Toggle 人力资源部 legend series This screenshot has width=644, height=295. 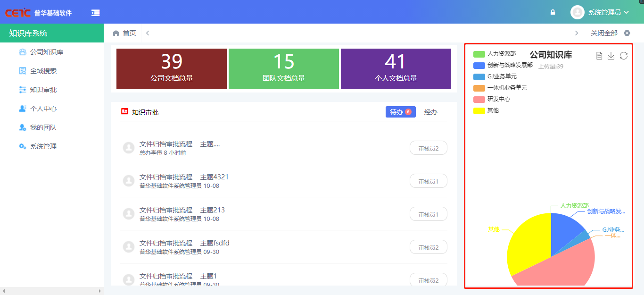point(479,54)
